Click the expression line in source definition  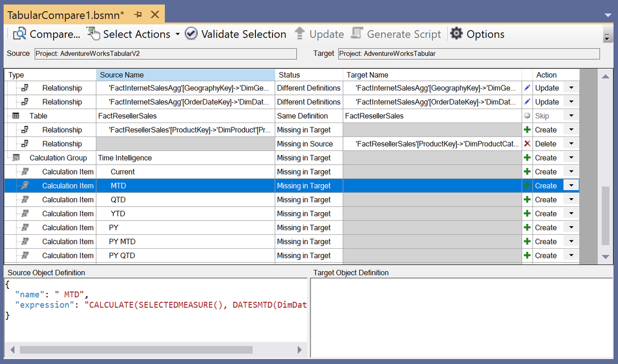click(161, 305)
